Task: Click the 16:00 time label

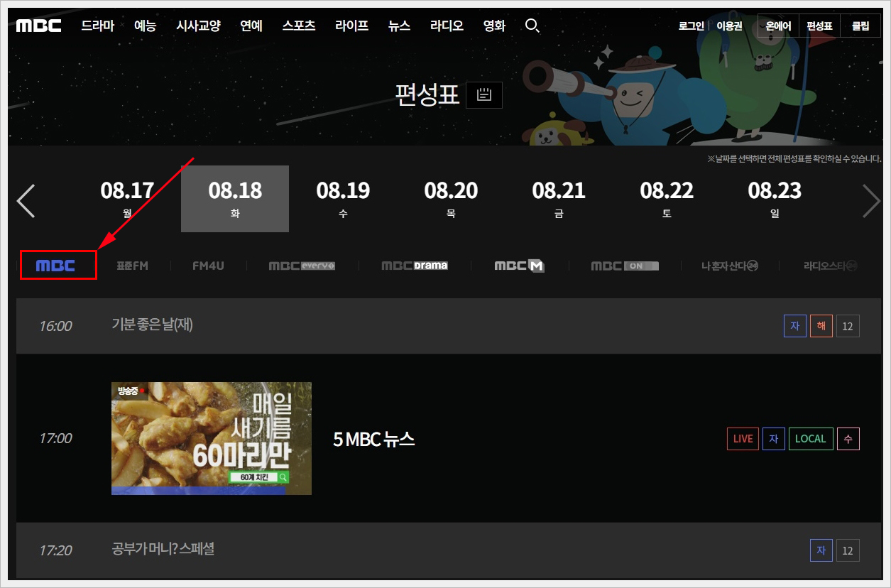Action: click(55, 326)
